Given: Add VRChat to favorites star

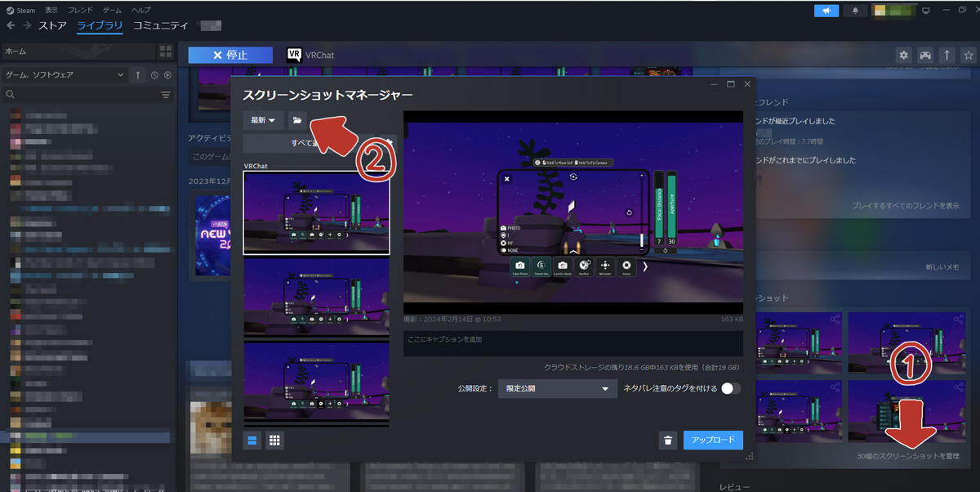Looking at the screenshot, I should click(969, 55).
